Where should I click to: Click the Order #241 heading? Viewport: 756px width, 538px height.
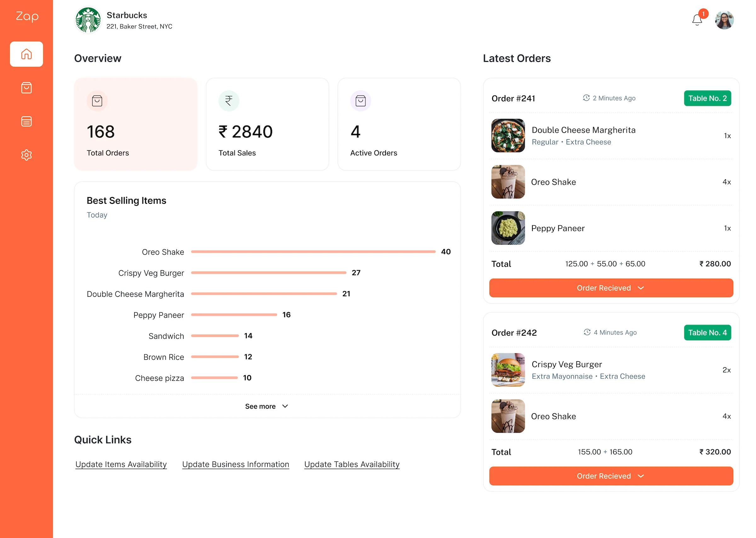pos(513,98)
